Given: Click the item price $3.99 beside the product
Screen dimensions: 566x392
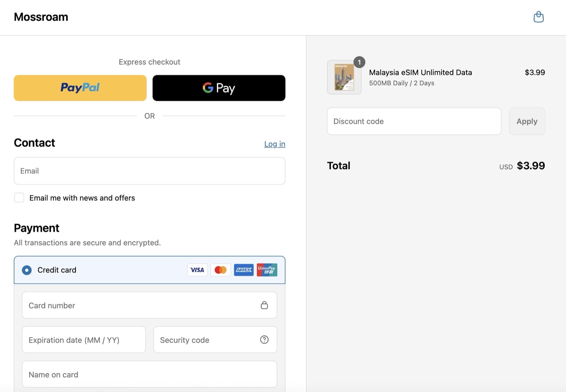Looking at the screenshot, I should tap(535, 73).
